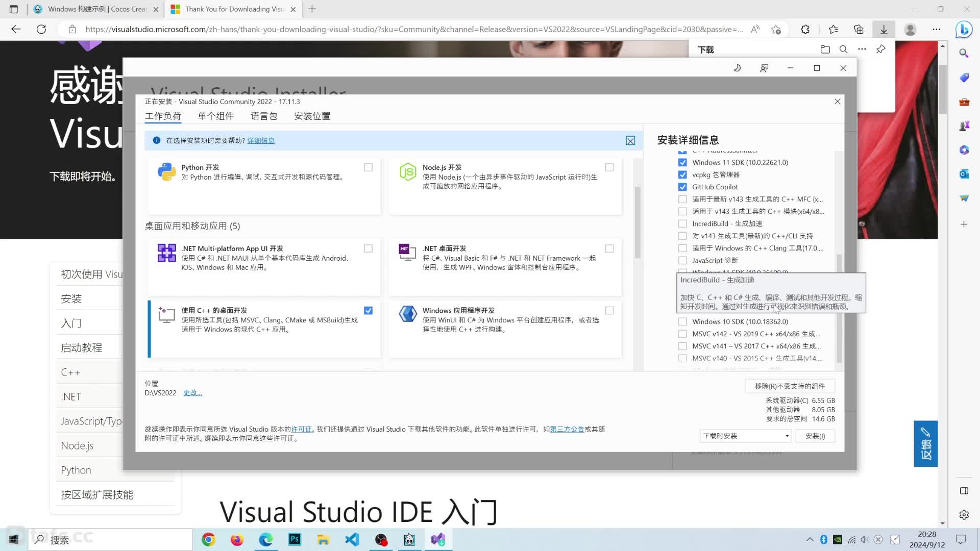This screenshot has width=980, height=551.
Task: Open Edge extensions icon
Action: [x=805, y=30]
